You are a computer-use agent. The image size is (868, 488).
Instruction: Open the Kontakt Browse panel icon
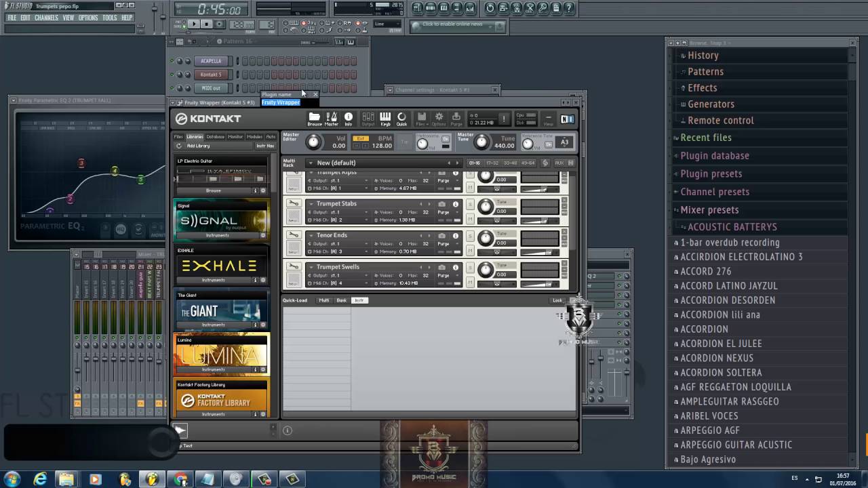click(x=315, y=118)
